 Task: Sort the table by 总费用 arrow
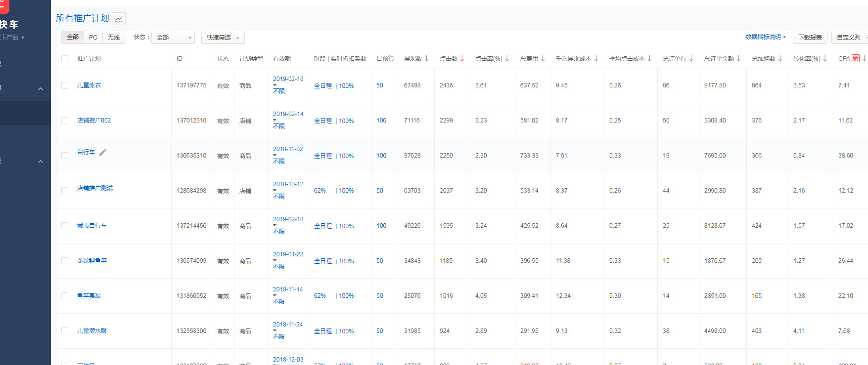pos(543,58)
